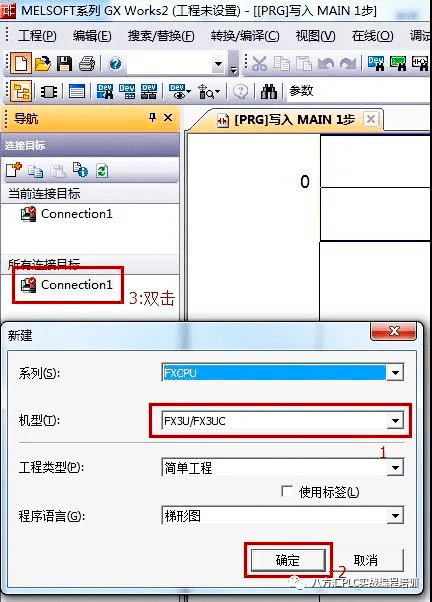Click the New project toolbar icon
The width and height of the screenshot is (432, 602).
point(20,63)
